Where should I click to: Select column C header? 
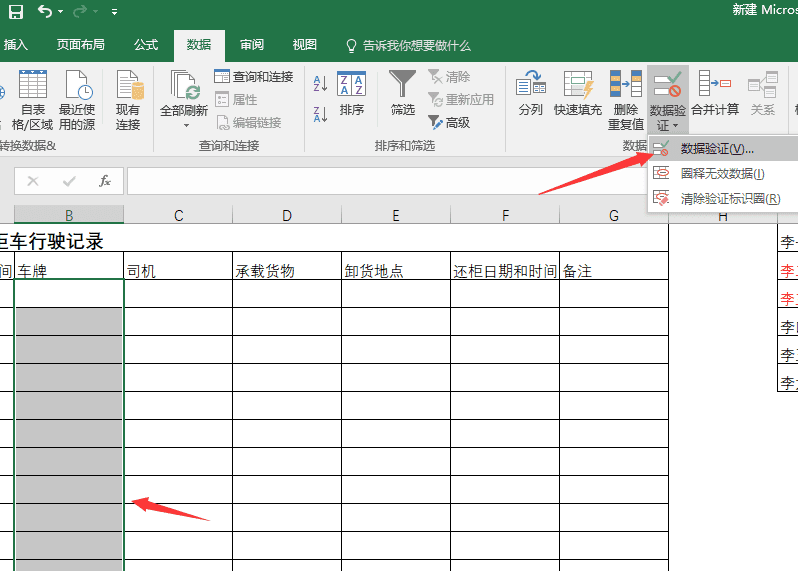click(178, 215)
